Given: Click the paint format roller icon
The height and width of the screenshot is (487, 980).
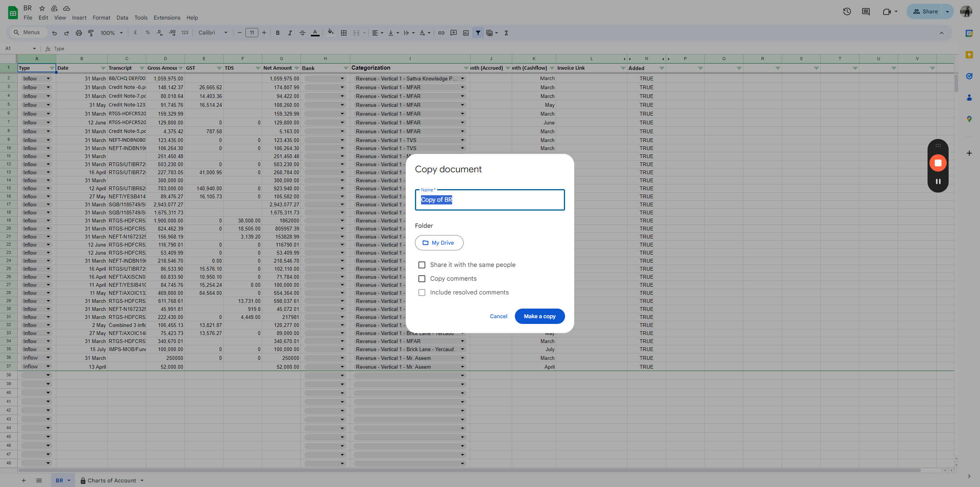Looking at the screenshot, I should point(91,33).
